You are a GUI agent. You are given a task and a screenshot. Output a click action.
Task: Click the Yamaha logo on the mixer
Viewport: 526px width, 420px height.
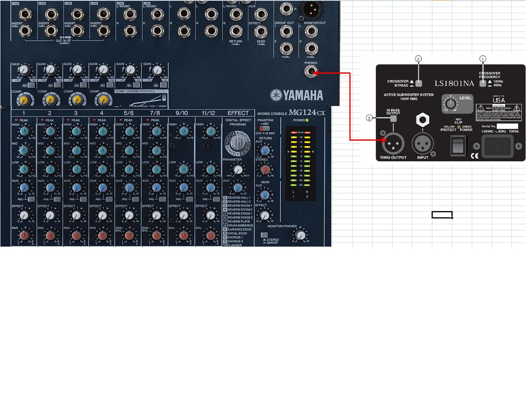click(x=297, y=95)
